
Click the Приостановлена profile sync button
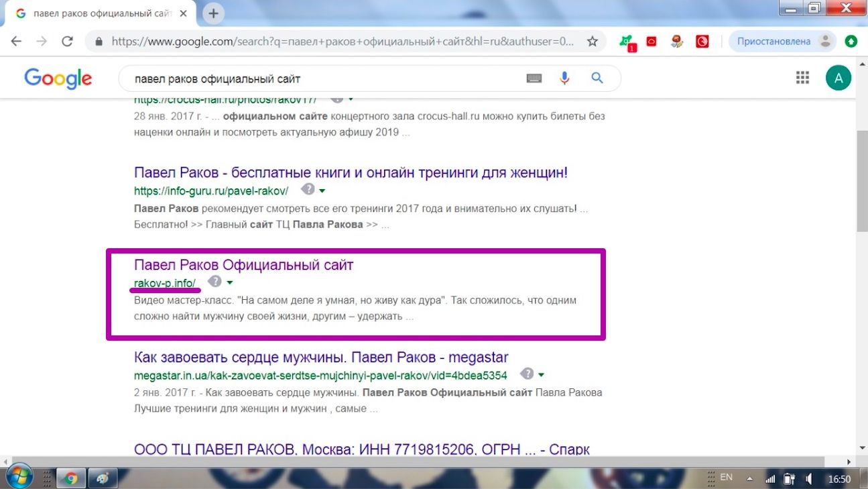[782, 42]
